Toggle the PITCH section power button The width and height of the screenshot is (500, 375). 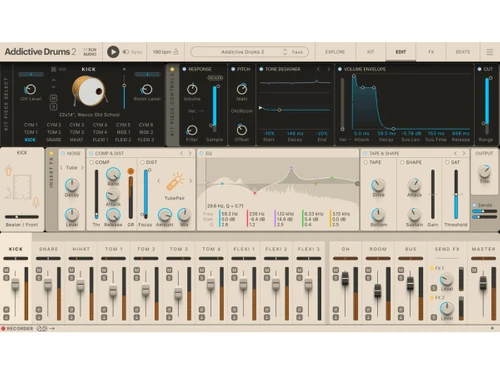coord(233,69)
